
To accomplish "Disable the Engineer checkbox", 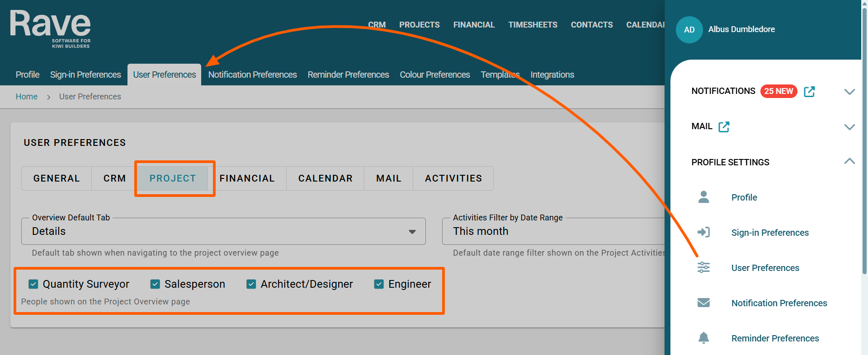I will coord(379,284).
